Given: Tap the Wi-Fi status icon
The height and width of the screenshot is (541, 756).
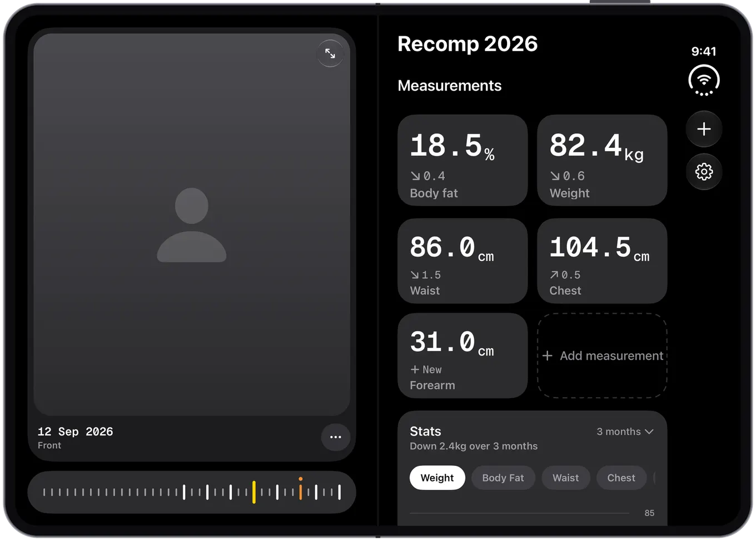Looking at the screenshot, I should (704, 81).
